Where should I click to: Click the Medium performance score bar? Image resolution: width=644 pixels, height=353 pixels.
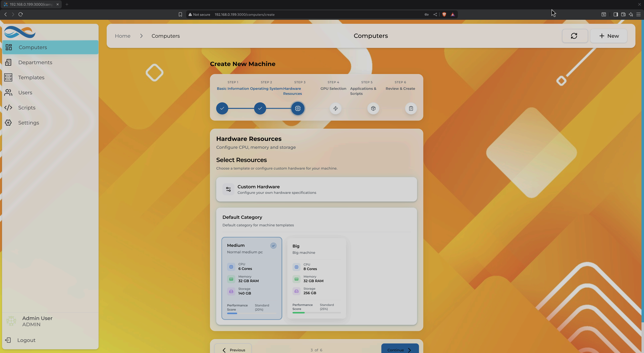tap(252, 313)
